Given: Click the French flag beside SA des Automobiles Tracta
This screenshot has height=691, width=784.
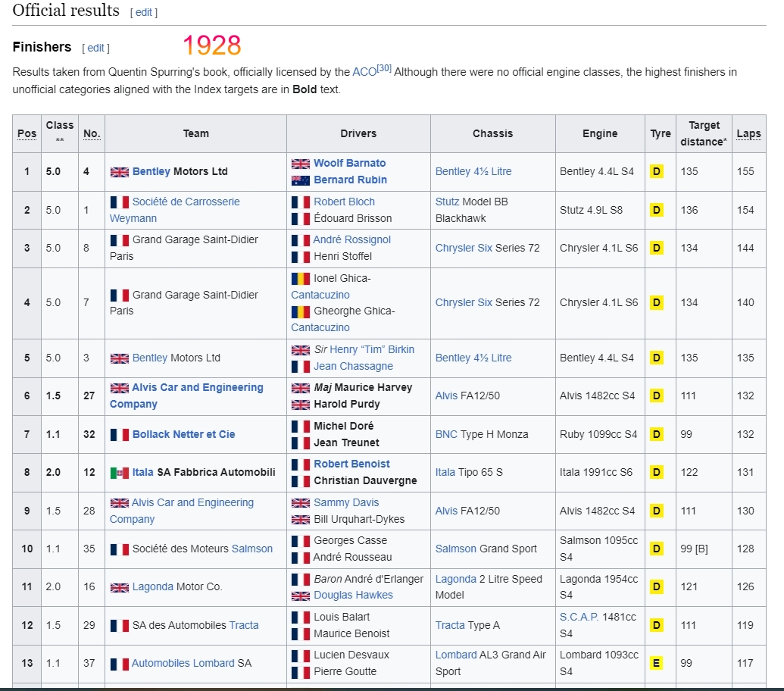Looking at the screenshot, I should pos(120,626).
